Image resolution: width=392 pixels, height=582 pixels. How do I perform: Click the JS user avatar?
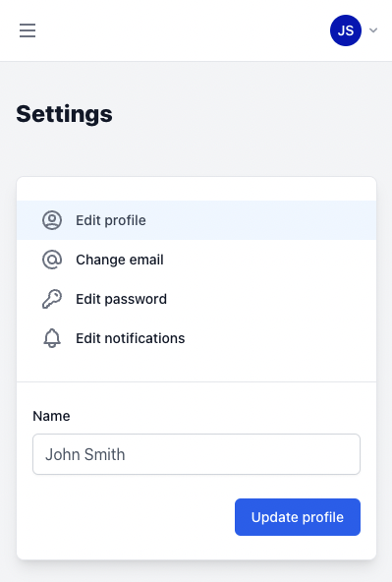(x=346, y=30)
